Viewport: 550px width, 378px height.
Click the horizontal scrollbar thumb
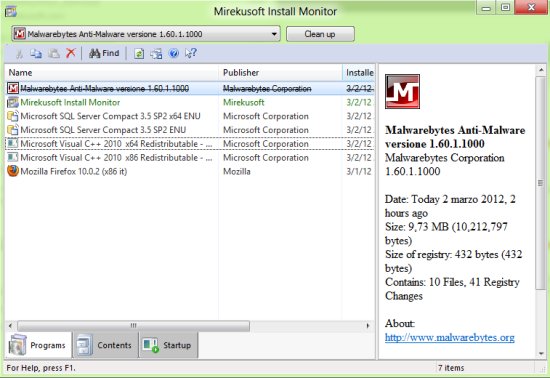(x=134, y=326)
